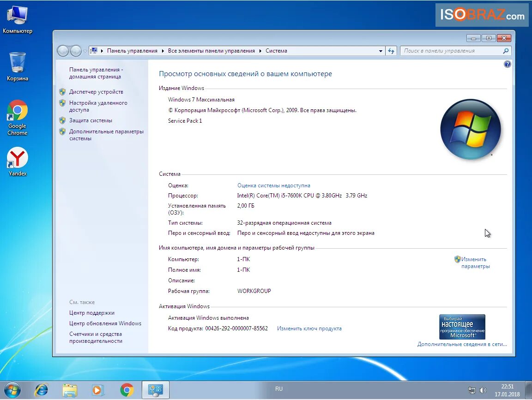Click Изменить ключ продукта link

click(309, 328)
